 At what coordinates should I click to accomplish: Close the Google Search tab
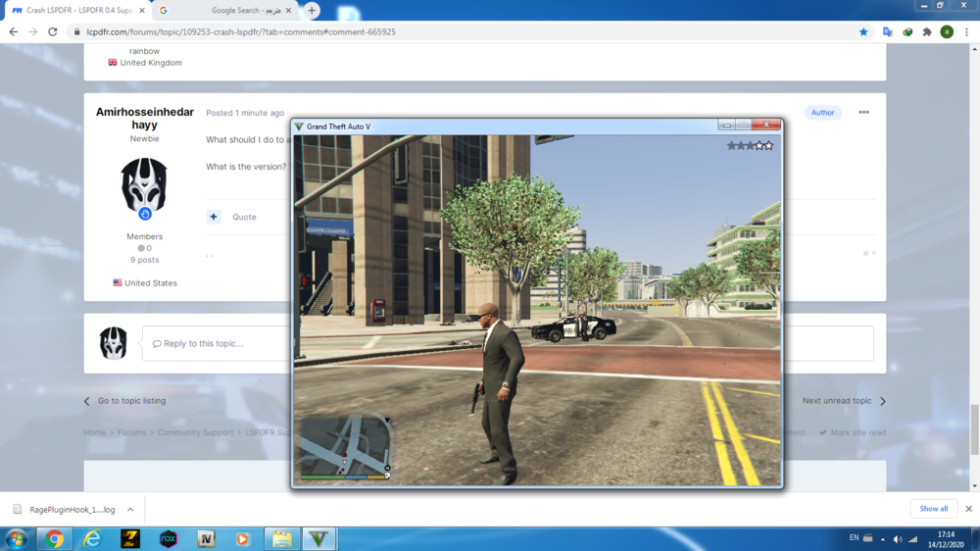288,10
